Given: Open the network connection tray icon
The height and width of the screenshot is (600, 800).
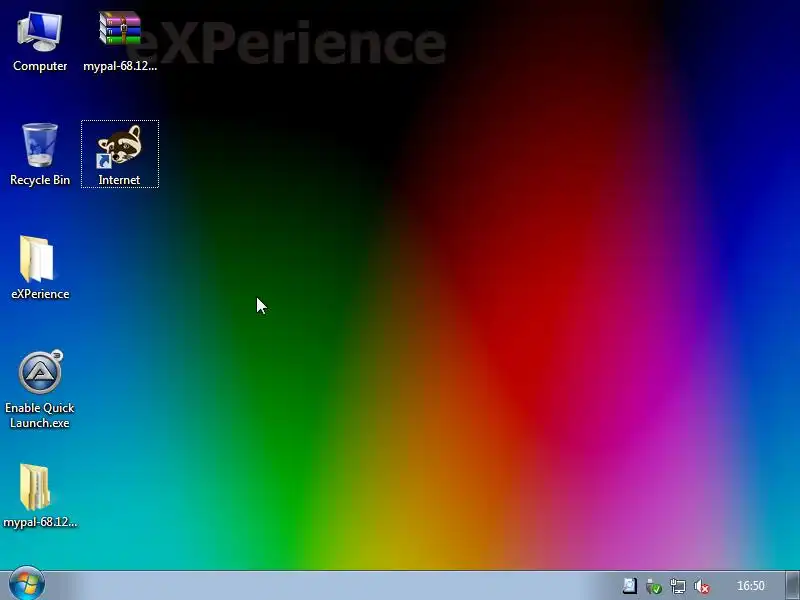Looking at the screenshot, I should [x=678, y=586].
